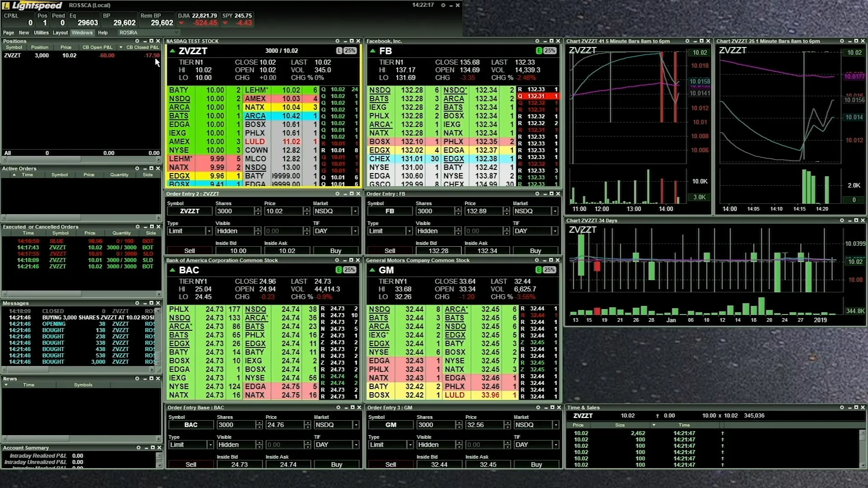
Task: Click gear icon on Messages panel
Action: (x=137, y=303)
